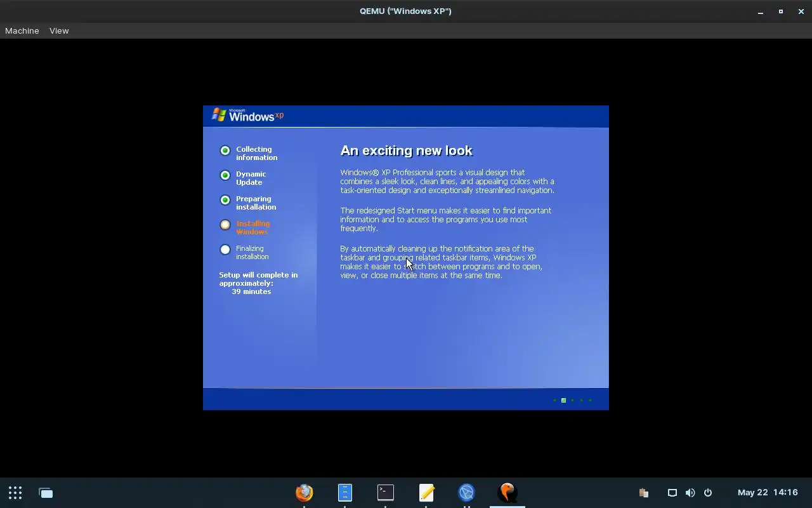
Task: Open the Machine menu
Action: (22, 30)
